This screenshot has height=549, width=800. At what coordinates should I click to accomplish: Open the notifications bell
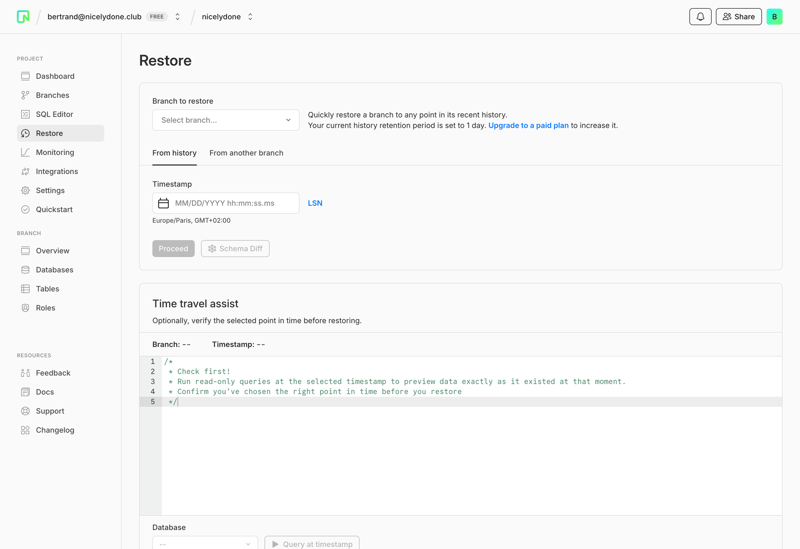(x=700, y=17)
